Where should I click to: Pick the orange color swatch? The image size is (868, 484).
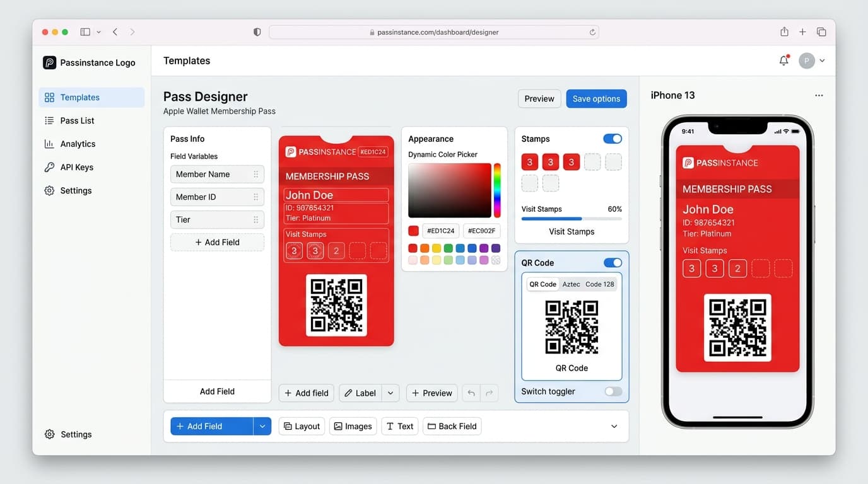click(425, 248)
